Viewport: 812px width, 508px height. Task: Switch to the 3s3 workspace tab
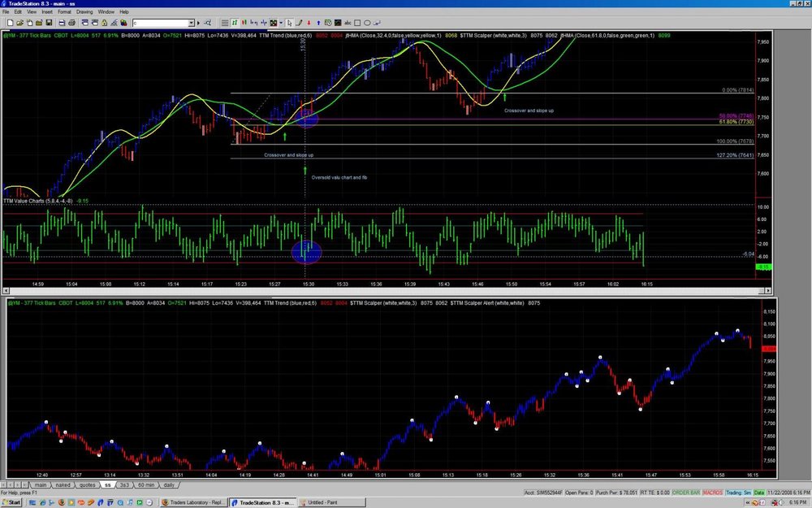pyautogui.click(x=124, y=485)
